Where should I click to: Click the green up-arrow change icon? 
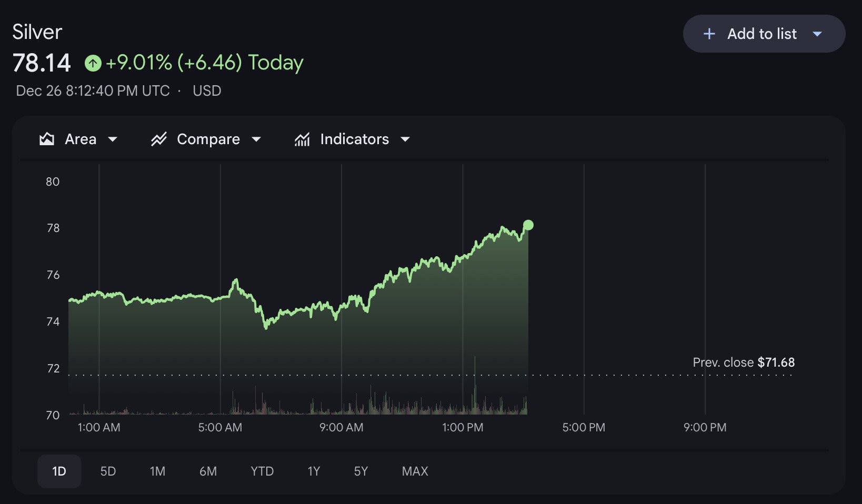click(93, 63)
